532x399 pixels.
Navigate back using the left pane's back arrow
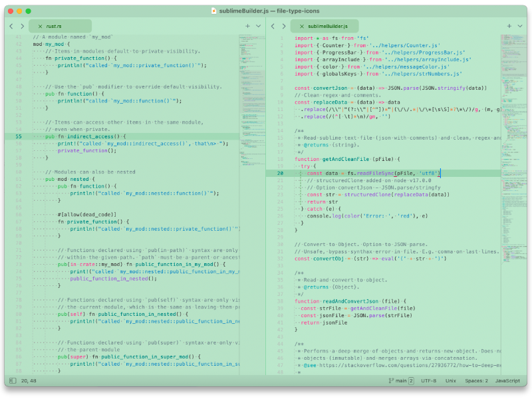tap(11, 26)
